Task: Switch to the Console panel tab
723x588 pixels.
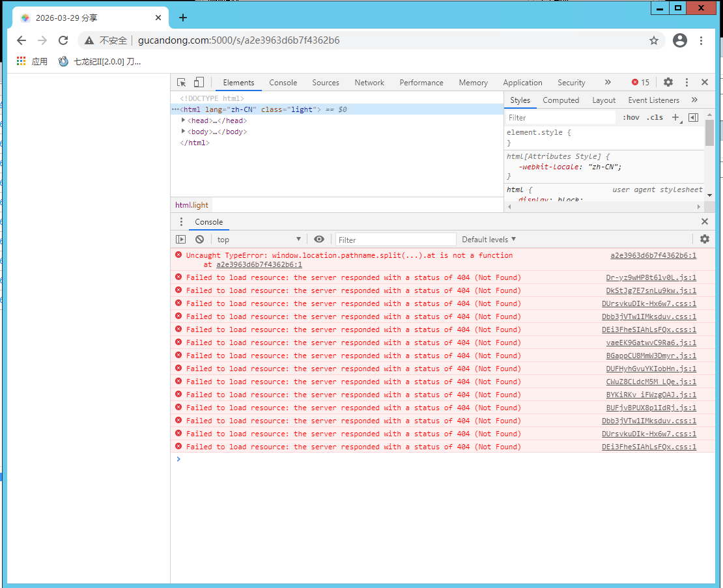Action: coord(283,83)
